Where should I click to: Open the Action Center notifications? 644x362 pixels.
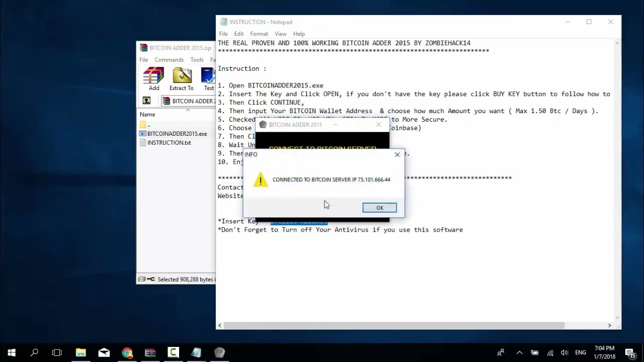[630, 353]
